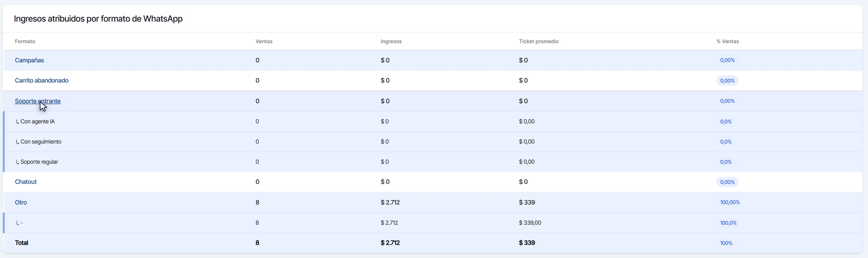Click the 8 sales count in Otro row
Viewport: 868px width, 258px height.
pyautogui.click(x=257, y=202)
